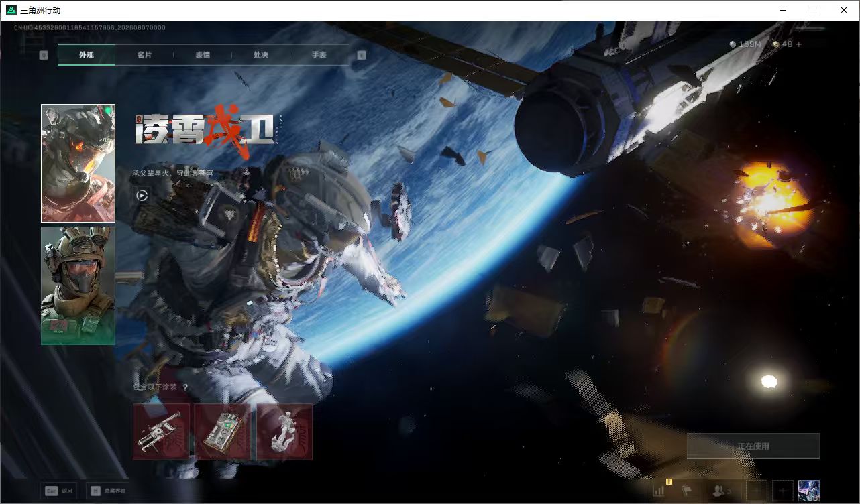Open the 手表 tab
Screen dimensions: 860x504
coord(319,55)
